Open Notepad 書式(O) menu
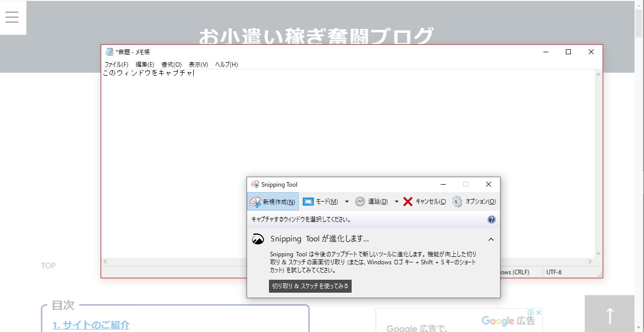 pos(171,65)
